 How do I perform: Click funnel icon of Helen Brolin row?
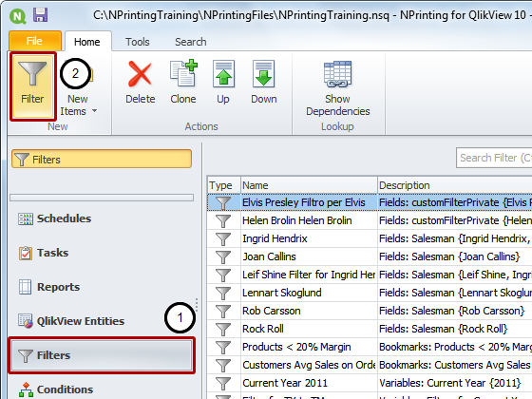pos(223,220)
